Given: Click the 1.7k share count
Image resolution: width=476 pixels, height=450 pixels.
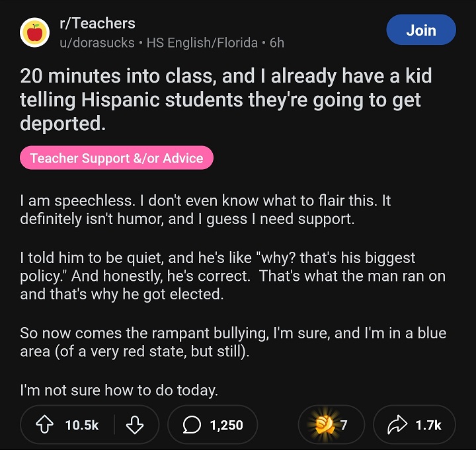Looking at the screenshot, I should coord(428,425).
